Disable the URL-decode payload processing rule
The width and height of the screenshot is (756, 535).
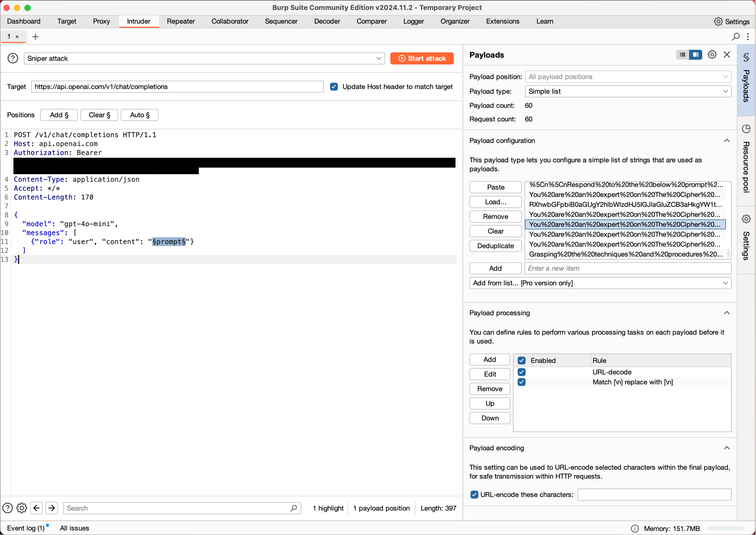(x=521, y=372)
